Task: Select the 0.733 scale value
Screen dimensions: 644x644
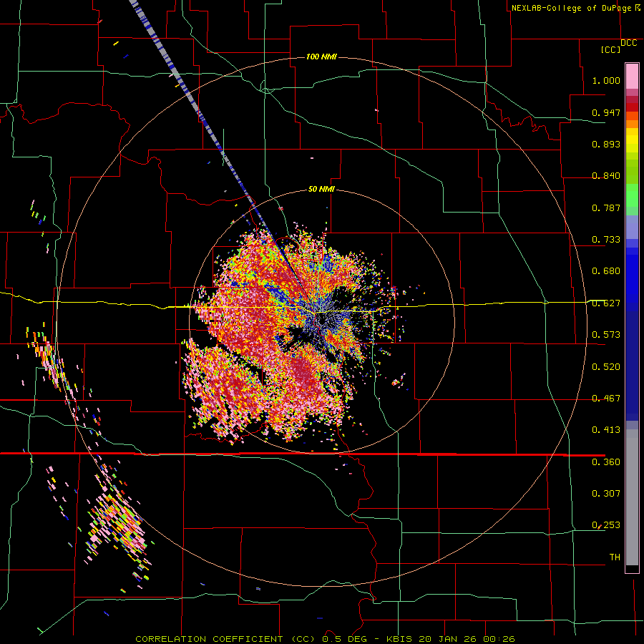Action: 606,240
